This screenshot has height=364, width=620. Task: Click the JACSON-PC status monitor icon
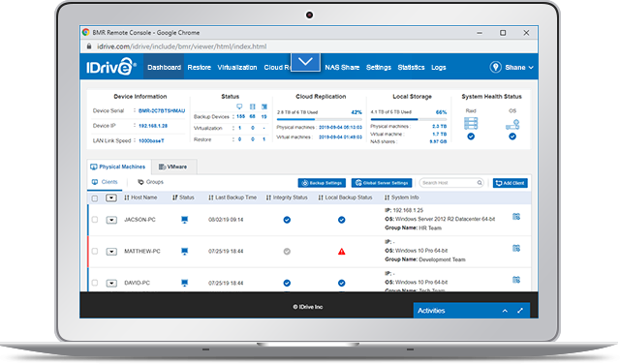point(184,220)
